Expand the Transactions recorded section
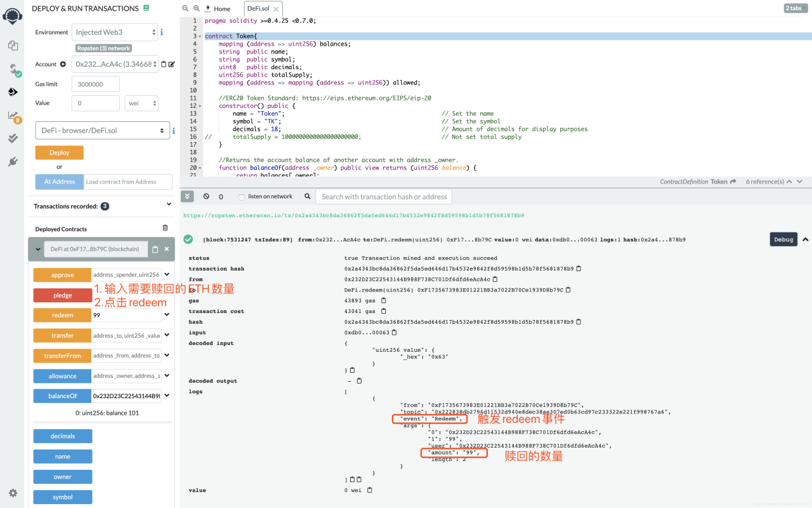The width and height of the screenshot is (812, 508). [169, 204]
